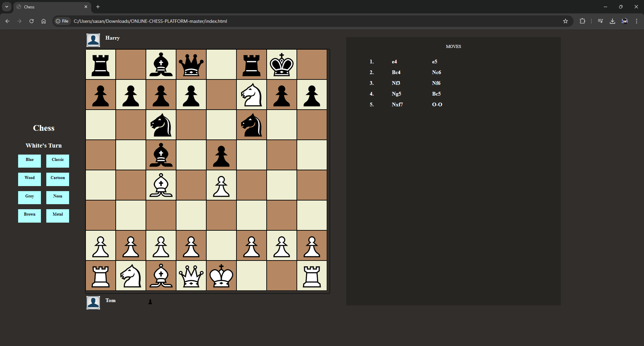Pick the white bishop on c4

click(161, 185)
